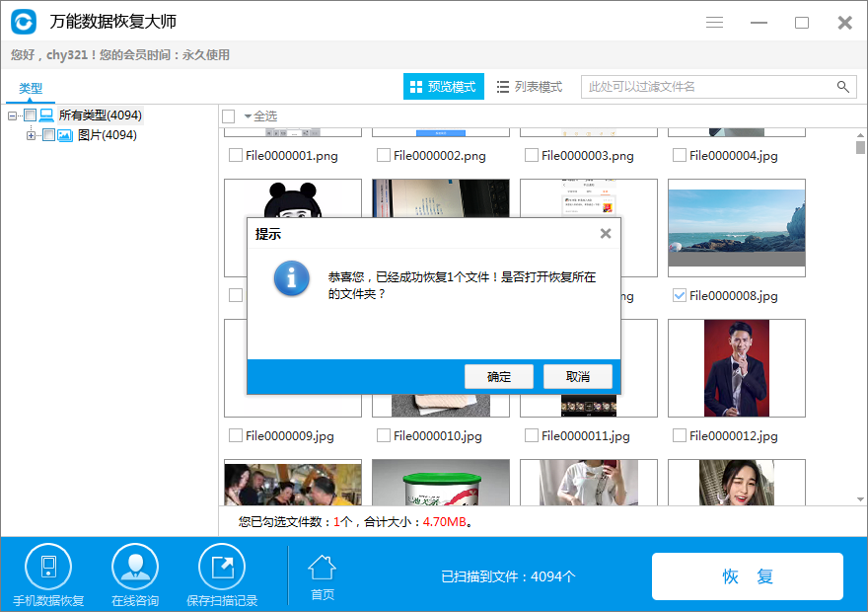Expand the pictures tree node
The height and width of the screenshot is (612, 868).
(x=31, y=135)
